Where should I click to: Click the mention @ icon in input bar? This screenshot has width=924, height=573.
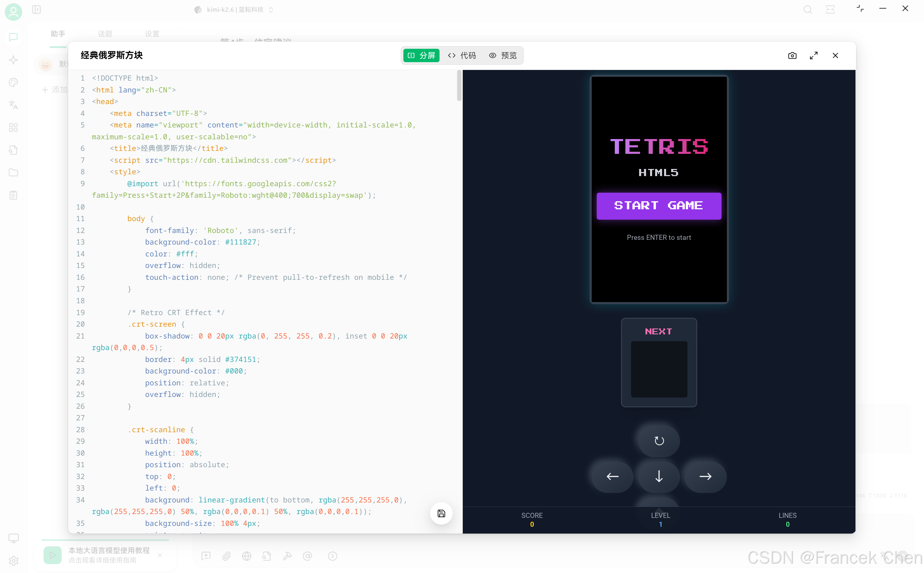[307, 556]
